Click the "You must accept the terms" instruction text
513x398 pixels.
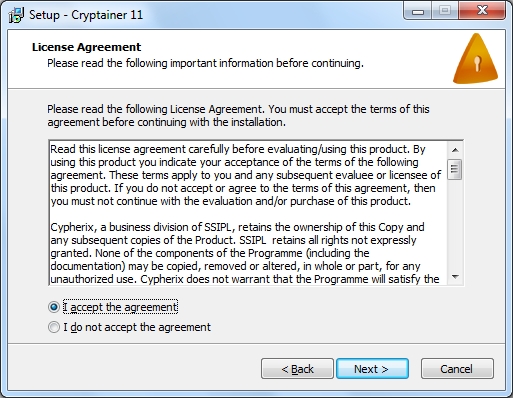(349, 109)
